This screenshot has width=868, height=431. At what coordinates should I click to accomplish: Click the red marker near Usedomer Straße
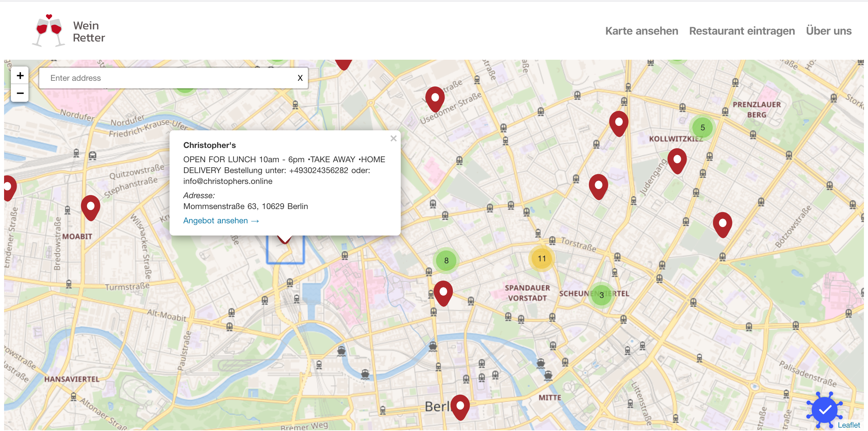[x=435, y=98]
